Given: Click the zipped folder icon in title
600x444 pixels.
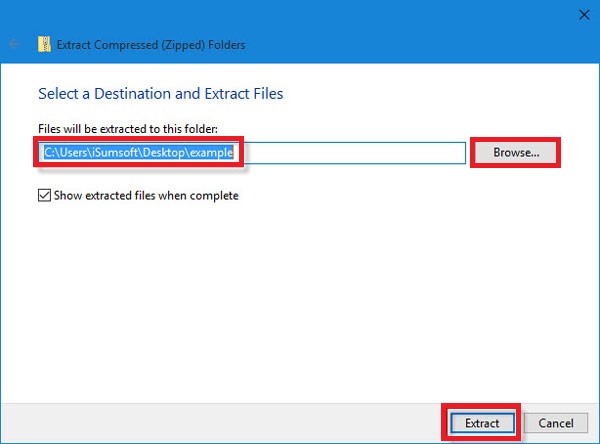Looking at the screenshot, I should (44, 44).
